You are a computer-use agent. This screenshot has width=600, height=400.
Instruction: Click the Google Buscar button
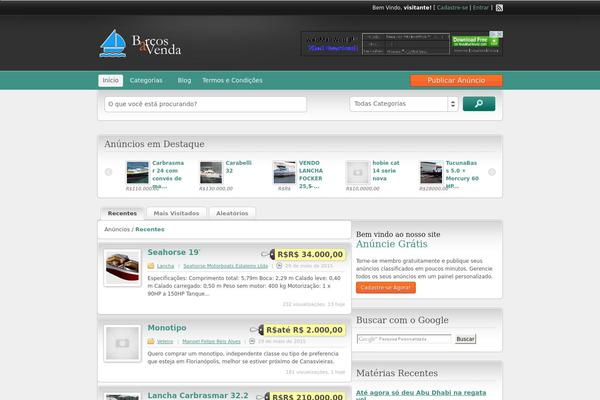pyautogui.click(x=465, y=339)
